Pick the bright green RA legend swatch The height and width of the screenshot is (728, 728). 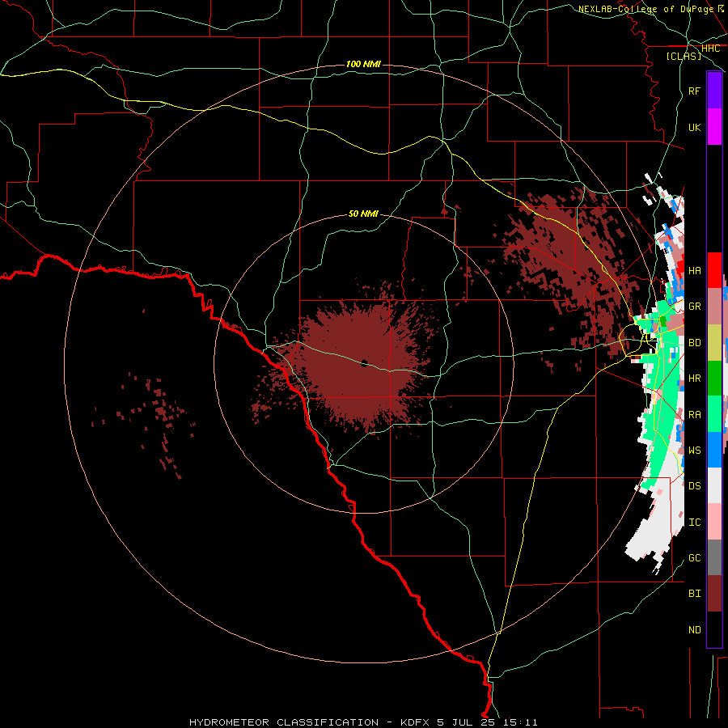(x=714, y=414)
